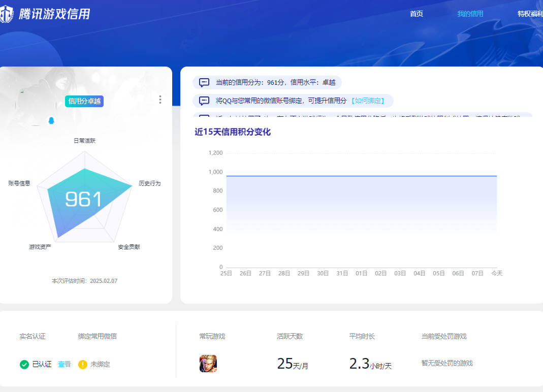
Task: Click the 25日 date on the x-axis
Action: [x=226, y=274]
